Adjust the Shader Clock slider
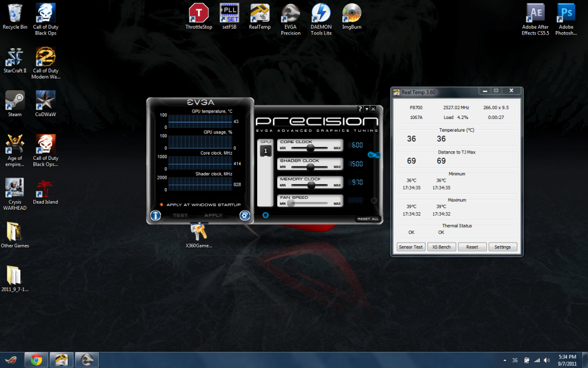Image resolution: width=588 pixels, height=368 pixels. [310, 166]
